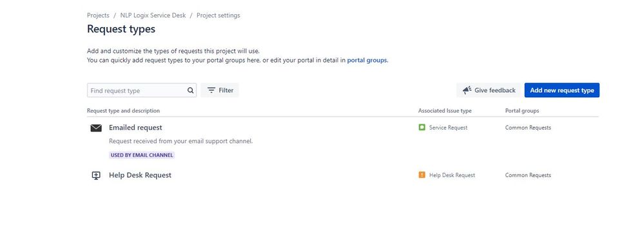
Task: Click the search magnifier icon
Action: pos(191,90)
